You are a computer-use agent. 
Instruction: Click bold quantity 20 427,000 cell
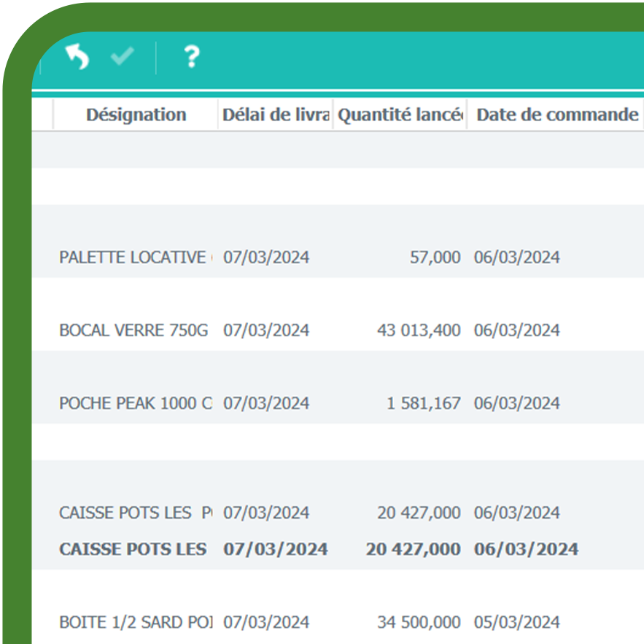tap(413, 549)
